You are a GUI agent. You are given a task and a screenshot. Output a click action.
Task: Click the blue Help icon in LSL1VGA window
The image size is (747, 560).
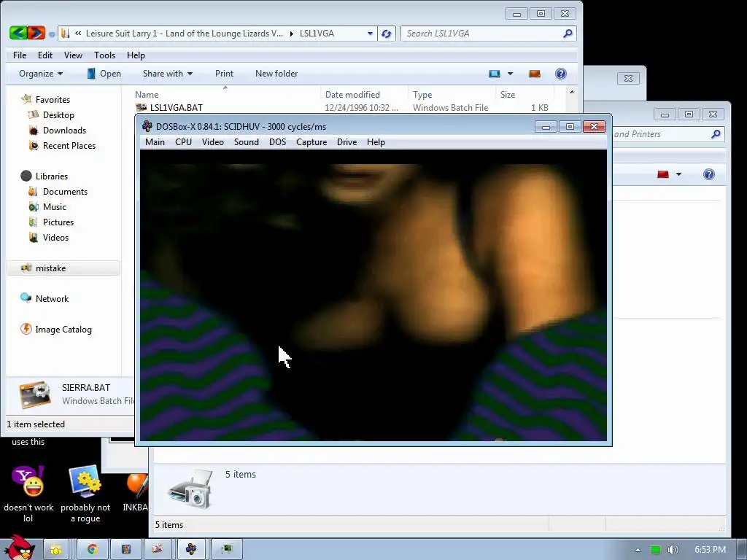561,74
